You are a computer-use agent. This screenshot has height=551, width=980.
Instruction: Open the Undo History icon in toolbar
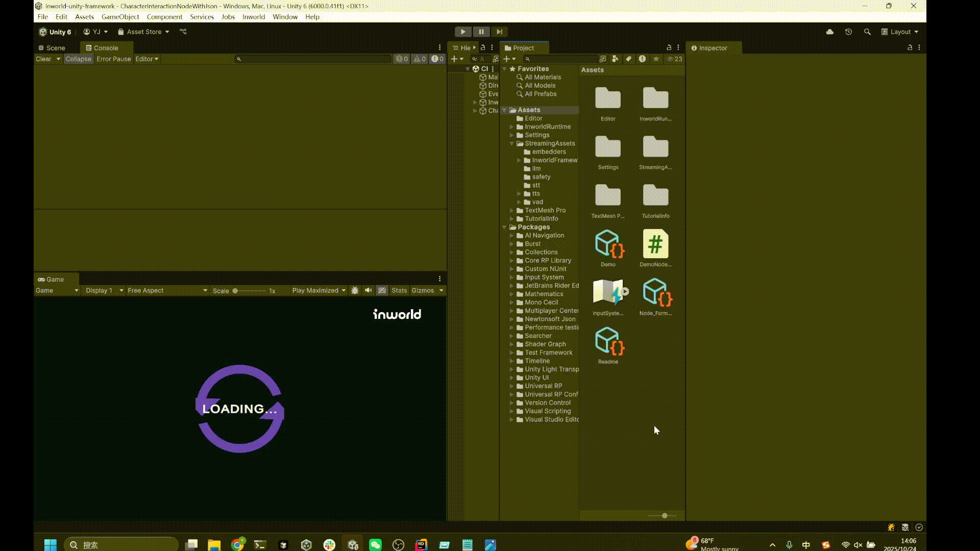(848, 32)
